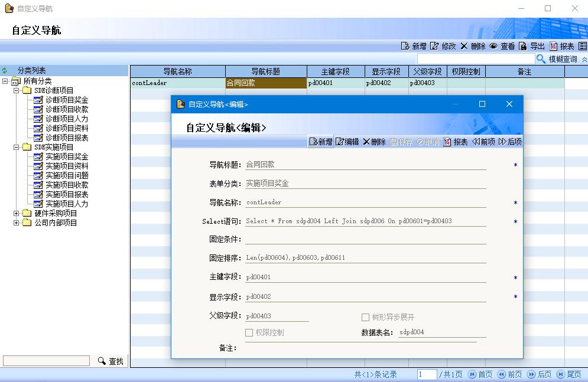Select 实施项目奖金 in the category tree
Viewport: 588px width, 382px height.
tap(67, 156)
